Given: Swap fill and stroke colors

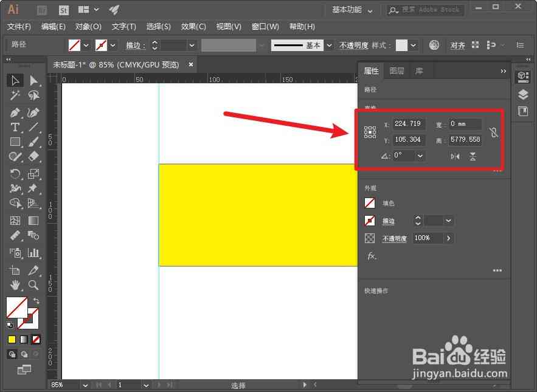Looking at the screenshot, I should point(36,301).
